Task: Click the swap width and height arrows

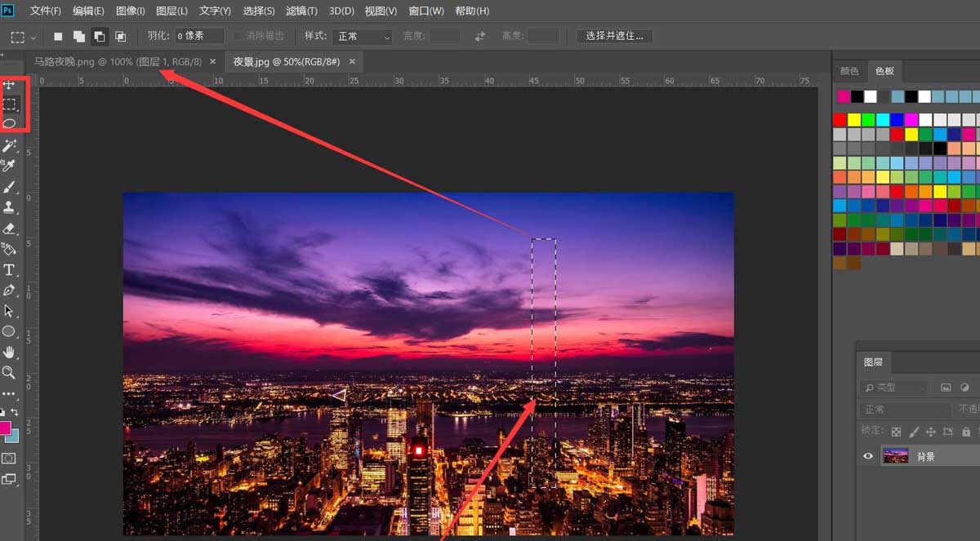Action: [x=480, y=36]
